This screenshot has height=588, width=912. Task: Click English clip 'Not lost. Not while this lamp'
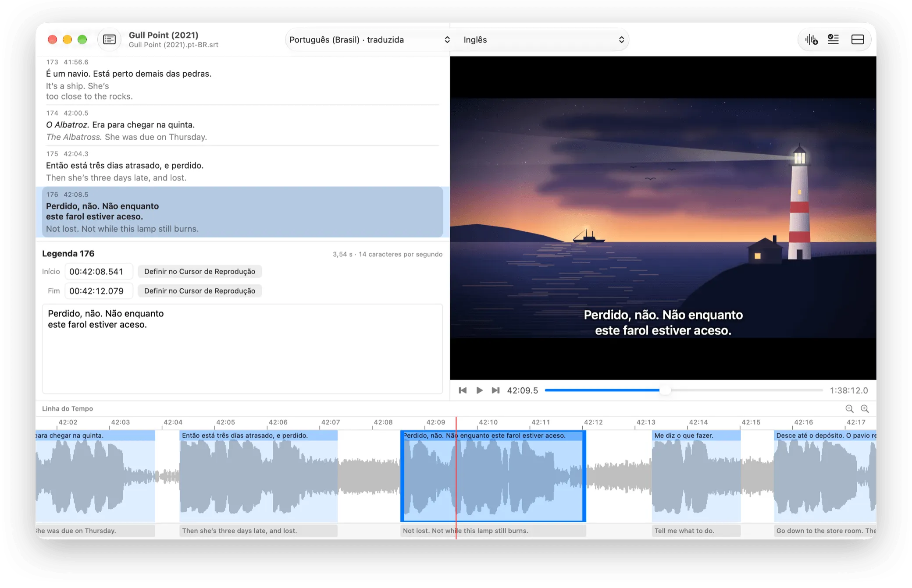pyautogui.click(x=493, y=531)
